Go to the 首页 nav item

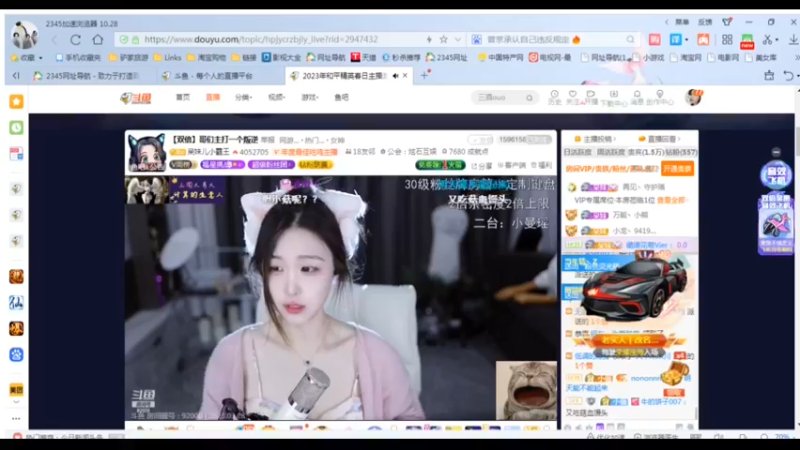click(x=183, y=97)
